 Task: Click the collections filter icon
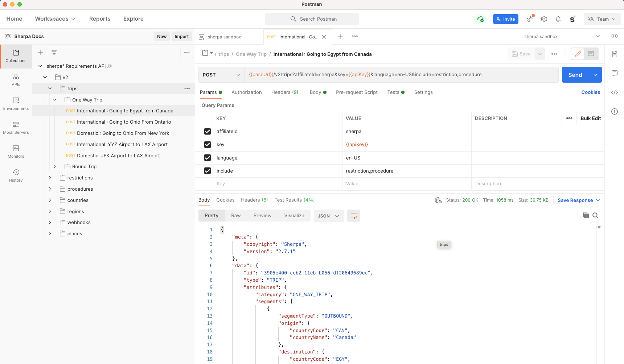pos(54,53)
